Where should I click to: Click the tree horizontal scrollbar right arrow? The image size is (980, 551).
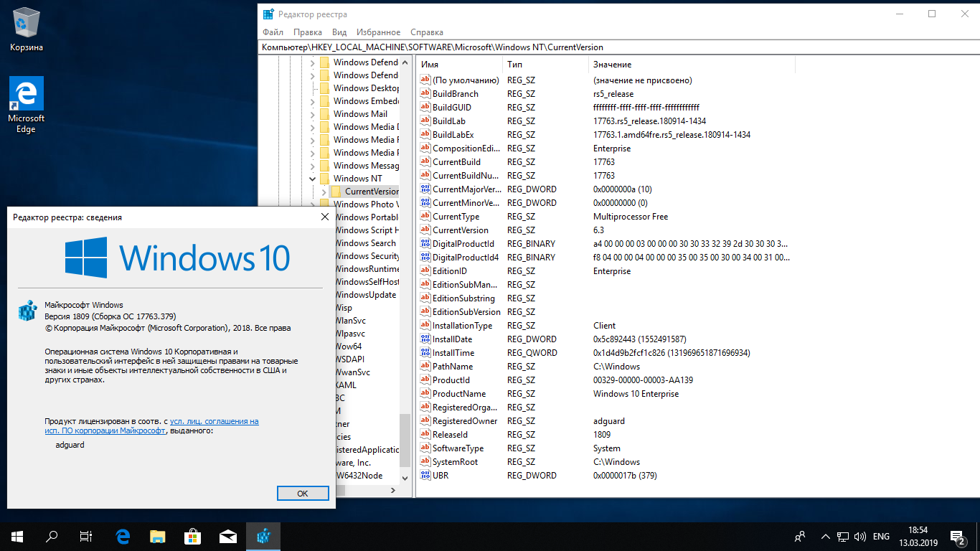pos(392,490)
